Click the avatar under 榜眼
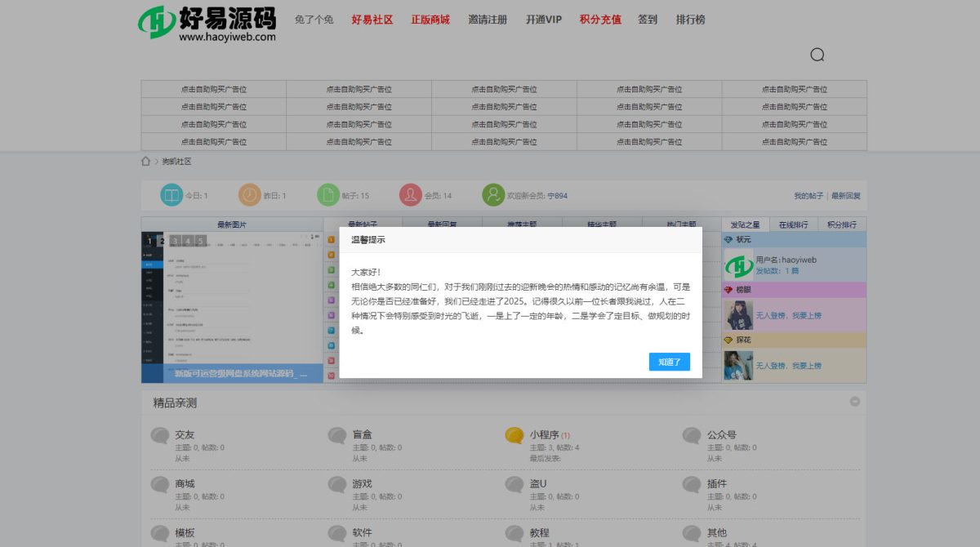 pos(739,315)
